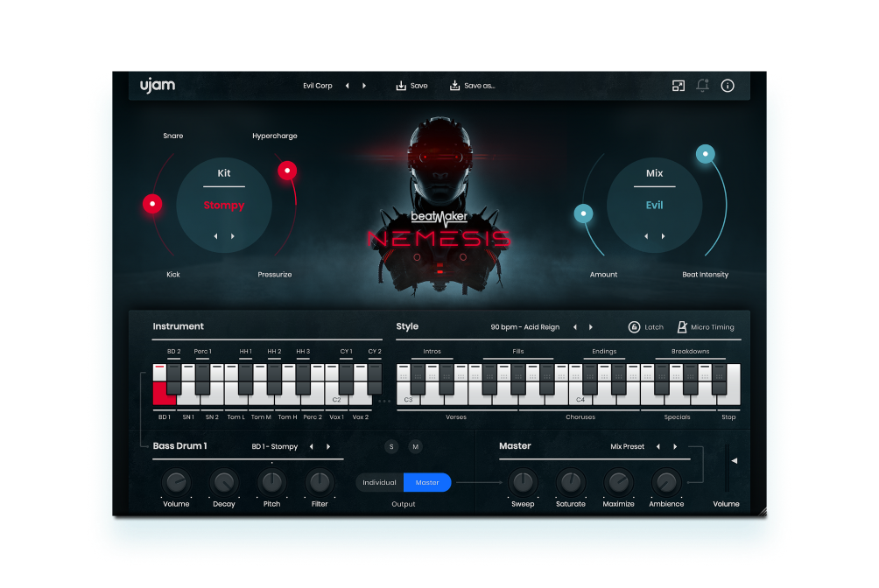Viewport: 879px width, 588px height.
Task: Click the Fills style group label
Action: [x=518, y=352]
